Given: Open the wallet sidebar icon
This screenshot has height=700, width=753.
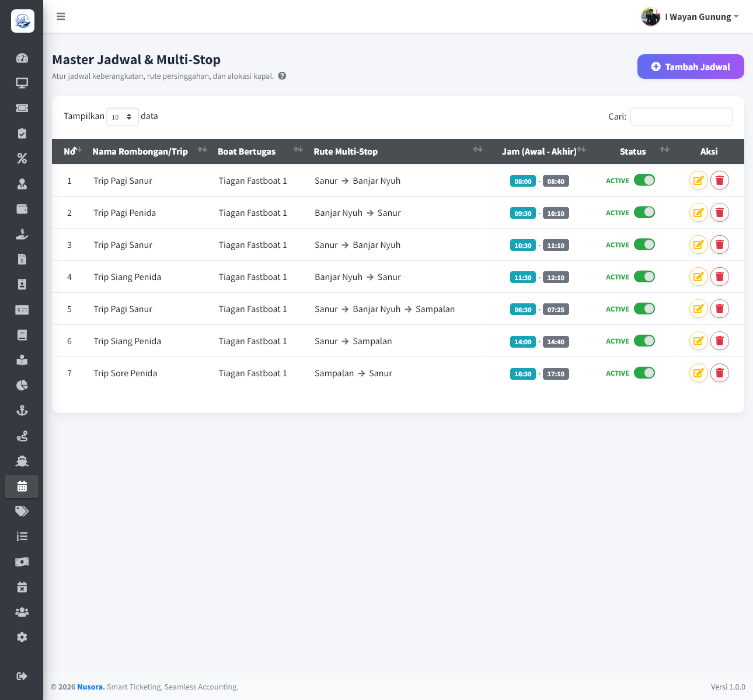Looking at the screenshot, I should point(22,209).
